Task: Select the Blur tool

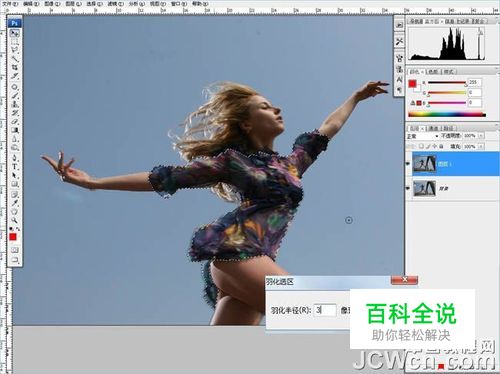Action: (14, 139)
